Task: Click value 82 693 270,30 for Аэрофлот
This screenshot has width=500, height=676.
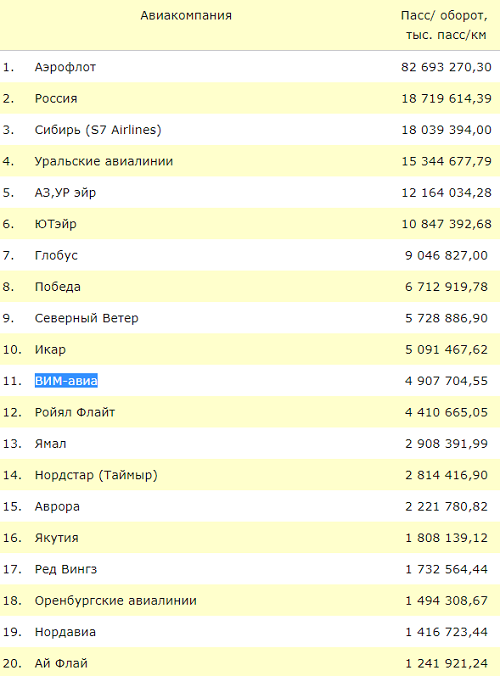Action: [x=446, y=67]
